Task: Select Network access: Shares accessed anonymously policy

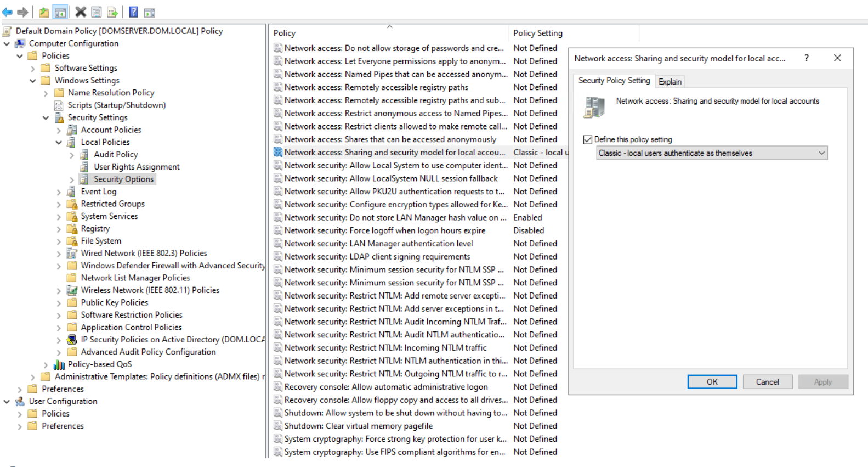Action: pos(390,139)
